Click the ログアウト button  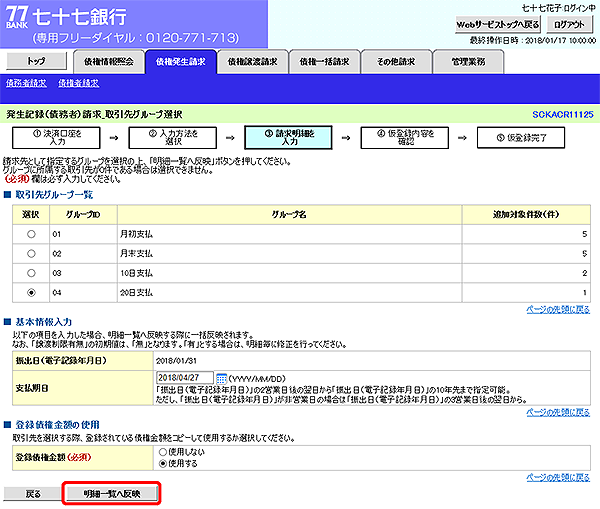[x=569, y=25]
